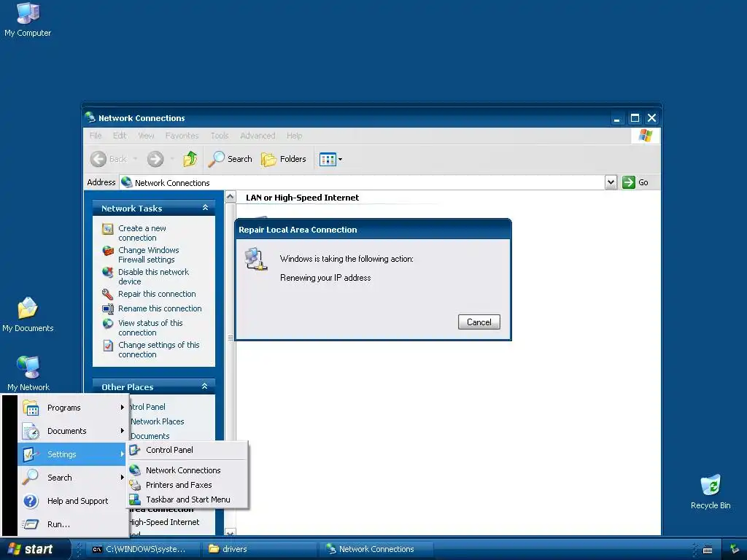Click the My Documents desktop icon
The height and width of the screenshot is (560, 747).
(28, 314)
